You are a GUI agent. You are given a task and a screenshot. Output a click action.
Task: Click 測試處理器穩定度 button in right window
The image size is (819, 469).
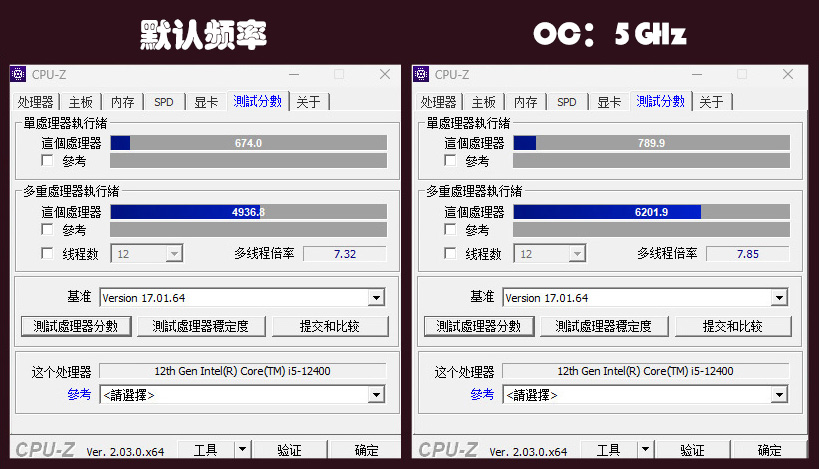[604, 326]
